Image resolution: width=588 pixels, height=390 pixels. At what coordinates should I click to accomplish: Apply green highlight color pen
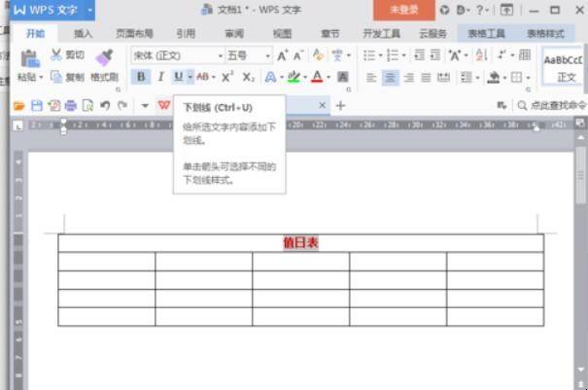(294, 77)
